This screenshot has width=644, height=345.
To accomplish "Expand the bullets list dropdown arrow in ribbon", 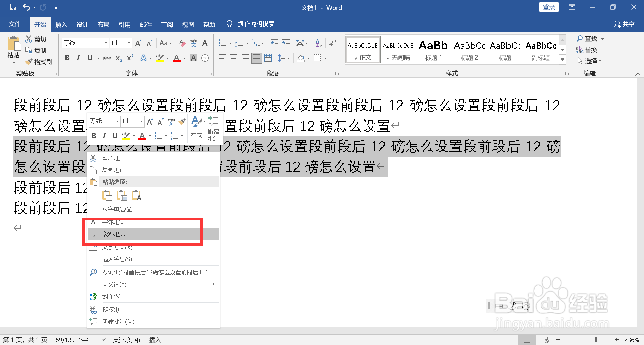I will (230, 43).
